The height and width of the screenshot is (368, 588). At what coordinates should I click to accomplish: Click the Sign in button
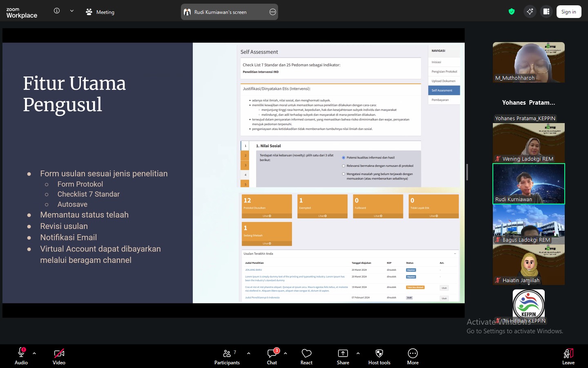568,12
